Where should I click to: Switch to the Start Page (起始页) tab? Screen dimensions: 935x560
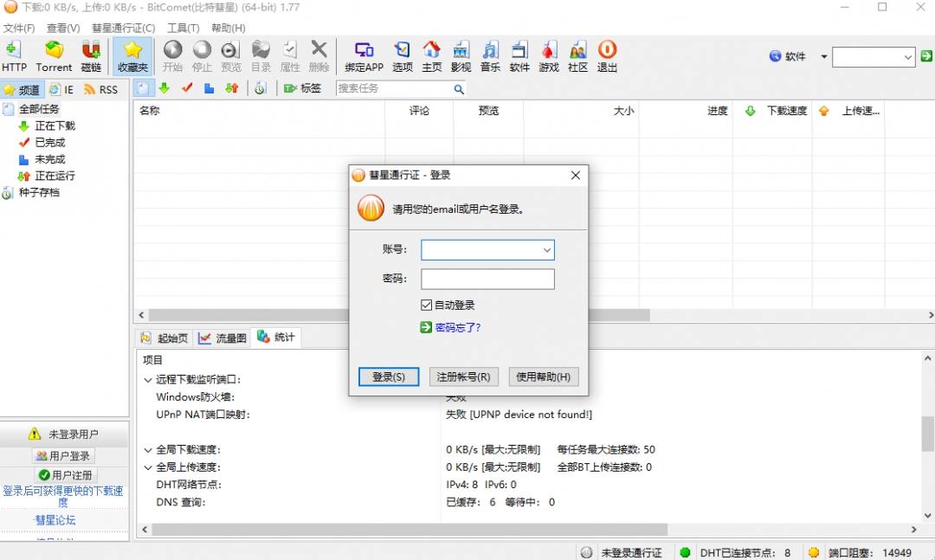point(164,338)
